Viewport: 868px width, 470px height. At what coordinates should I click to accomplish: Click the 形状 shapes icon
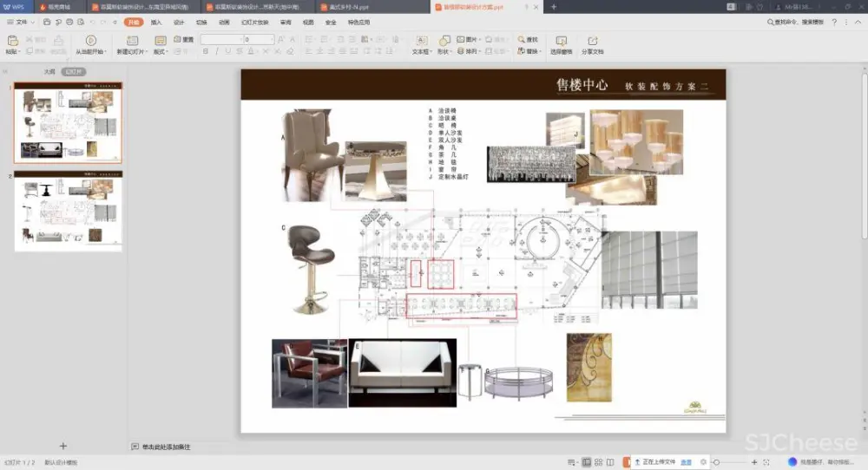[444, 40]
